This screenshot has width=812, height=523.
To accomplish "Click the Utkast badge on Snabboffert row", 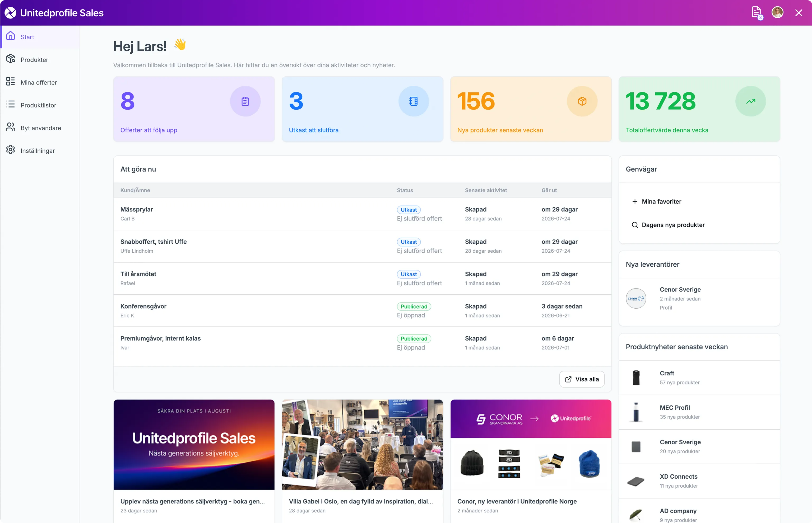I will click(409, 242).
